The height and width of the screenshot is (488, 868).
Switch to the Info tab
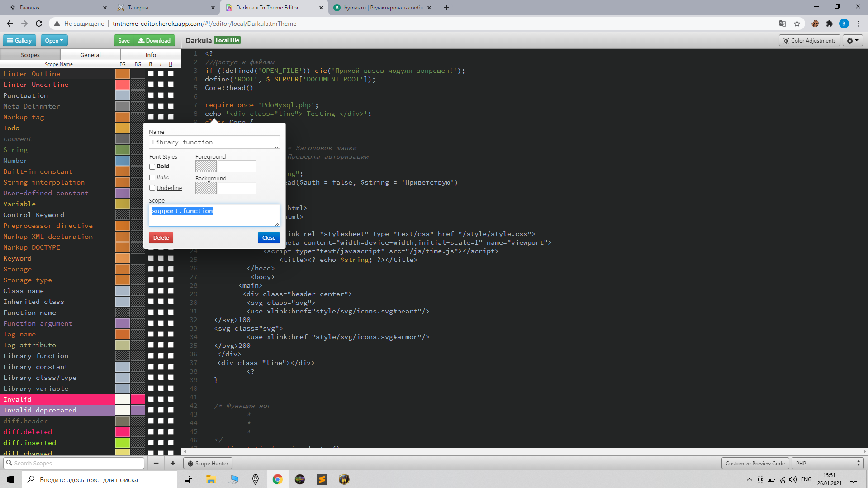point(151,55)
